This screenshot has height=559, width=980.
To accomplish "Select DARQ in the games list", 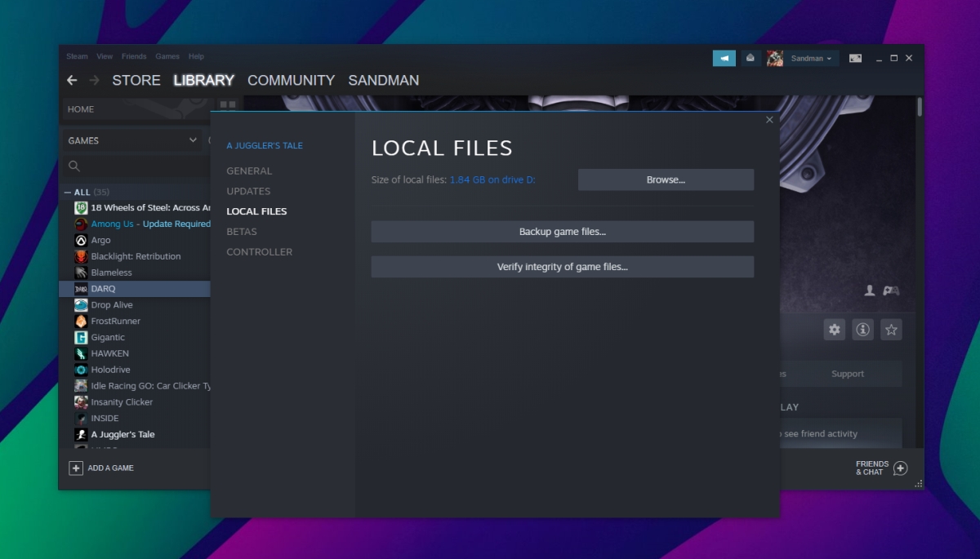I will pyautogui.click(x=103, y=288).
